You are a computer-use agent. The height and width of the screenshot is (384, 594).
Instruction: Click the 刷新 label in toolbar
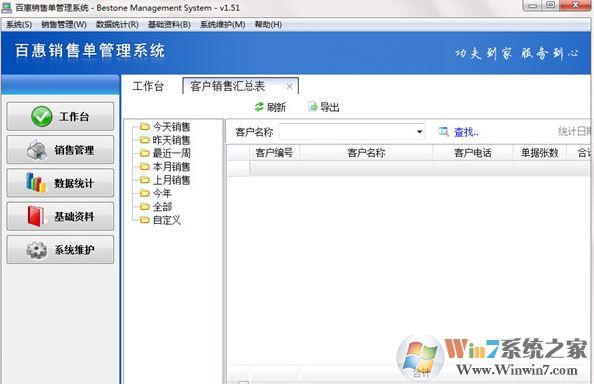[276, 108]
